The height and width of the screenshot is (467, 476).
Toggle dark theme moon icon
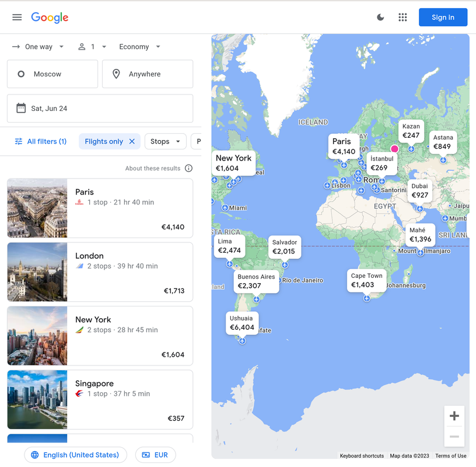coord(380,18)
